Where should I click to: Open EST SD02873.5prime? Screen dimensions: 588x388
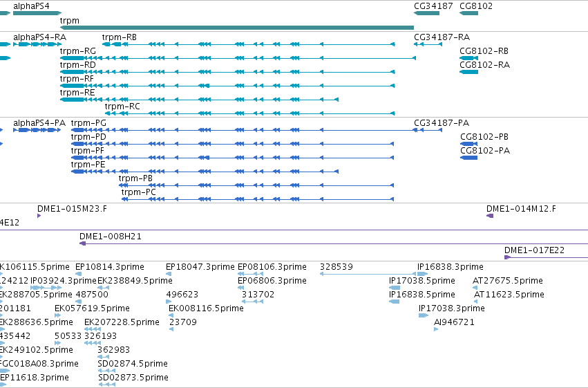point(133,378)
